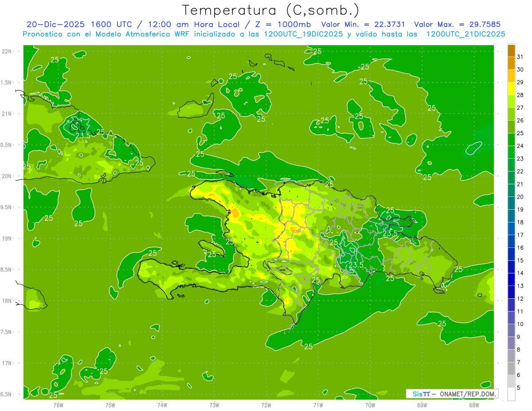The image size is (532, 411).
Task: Click the '21N' latitude axis label
Action: pyautogui.click(x=7, y=114)
